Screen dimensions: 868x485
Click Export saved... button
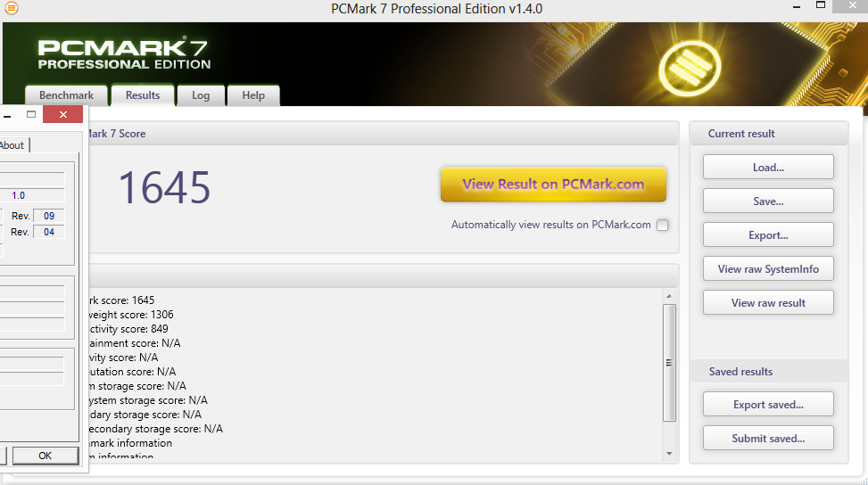[768, 404]
